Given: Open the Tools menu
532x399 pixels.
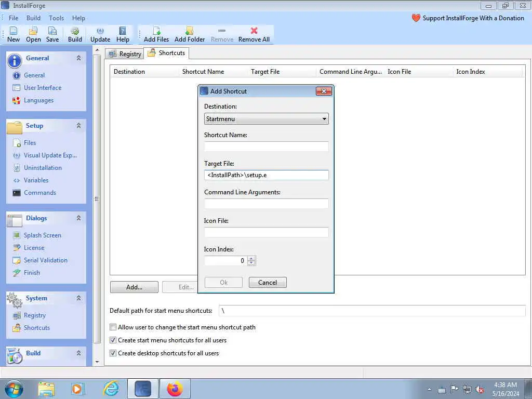Looking at the screenshot, I should (x=56, y=18).
